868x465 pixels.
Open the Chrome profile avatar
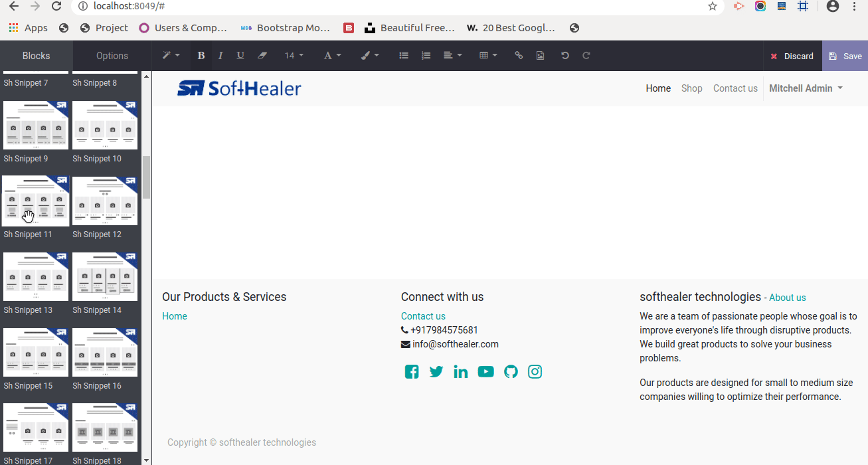point(832,6)
